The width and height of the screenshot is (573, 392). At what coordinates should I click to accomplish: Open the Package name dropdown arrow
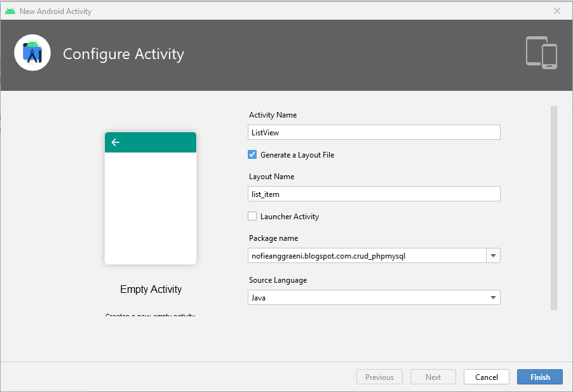(493, 256)
